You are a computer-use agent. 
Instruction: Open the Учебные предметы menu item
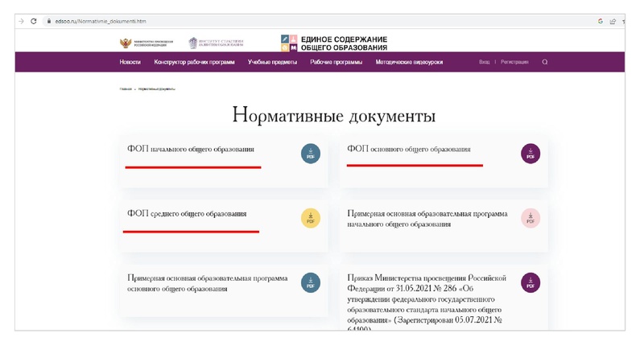coord(272,62)
